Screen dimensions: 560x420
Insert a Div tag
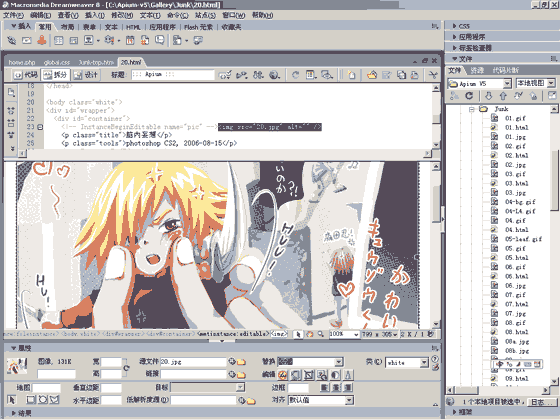click(74, 40)
